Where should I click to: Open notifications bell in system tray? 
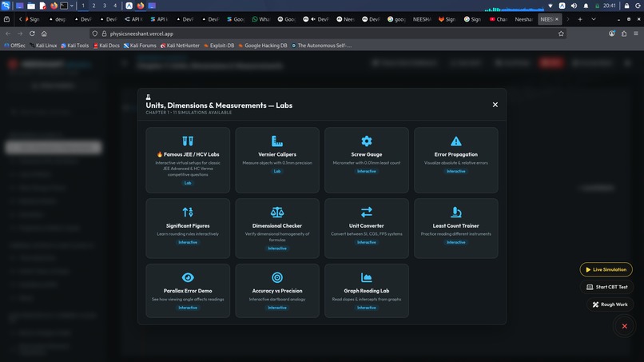586,6
